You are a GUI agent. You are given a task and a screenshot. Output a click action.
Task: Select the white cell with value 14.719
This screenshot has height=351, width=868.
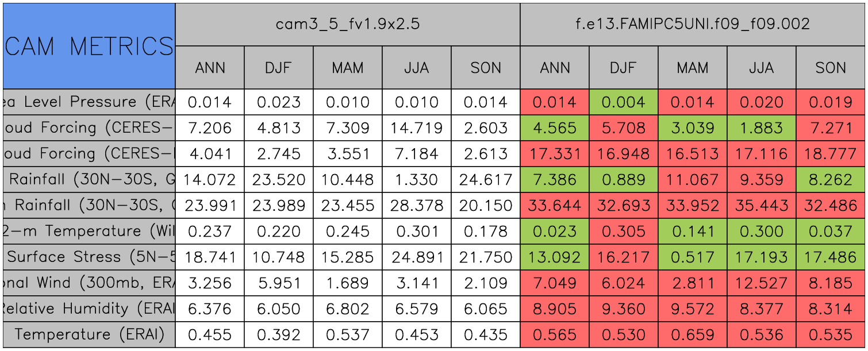[416, 128]
